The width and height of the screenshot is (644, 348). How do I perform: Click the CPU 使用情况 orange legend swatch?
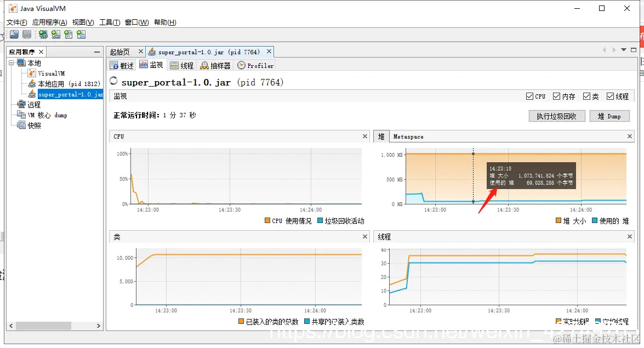point(267,221)
